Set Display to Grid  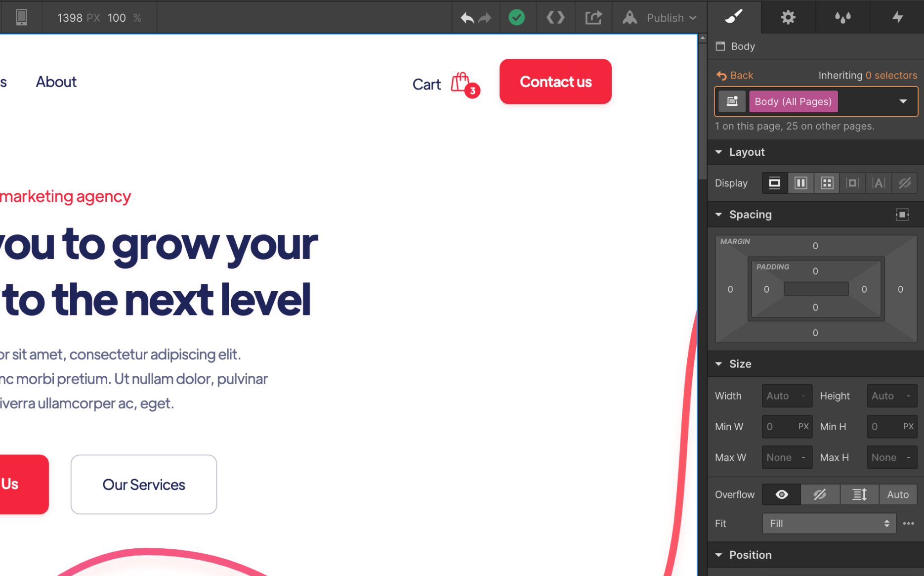click(827, 182)
